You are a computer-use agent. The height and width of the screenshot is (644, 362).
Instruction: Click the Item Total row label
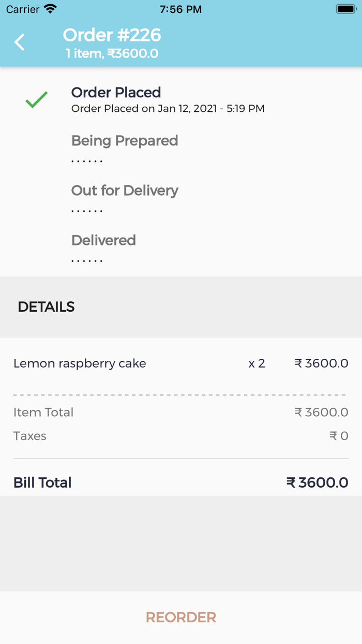(x=43, y=412)
